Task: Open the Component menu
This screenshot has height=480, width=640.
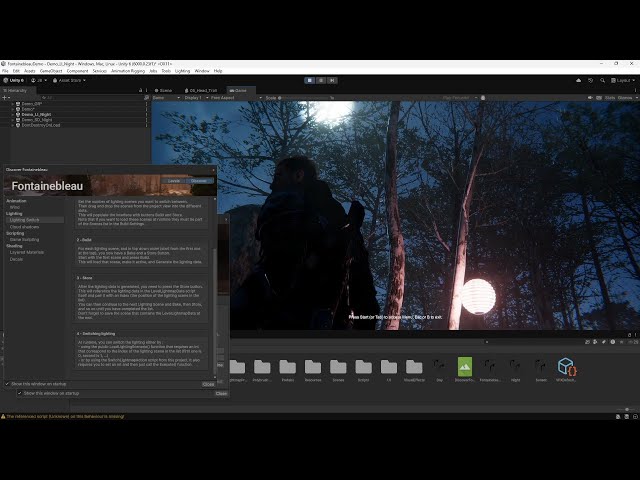Action: tap(77, 71)
